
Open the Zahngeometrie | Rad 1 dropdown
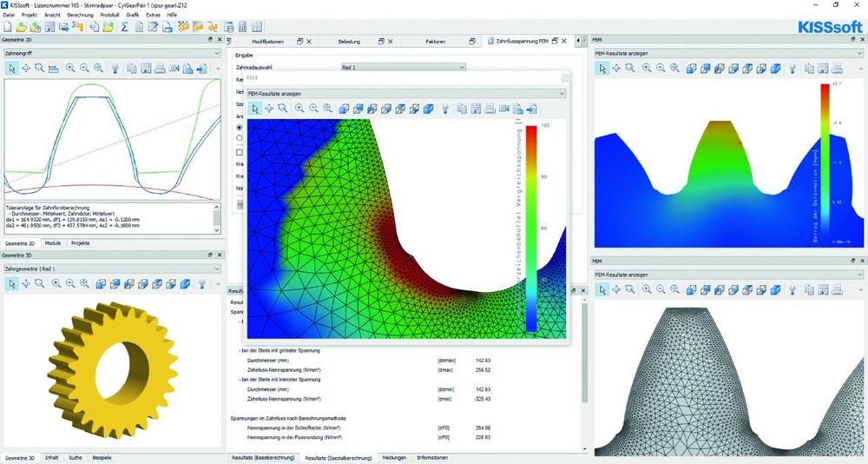[112, 268]
